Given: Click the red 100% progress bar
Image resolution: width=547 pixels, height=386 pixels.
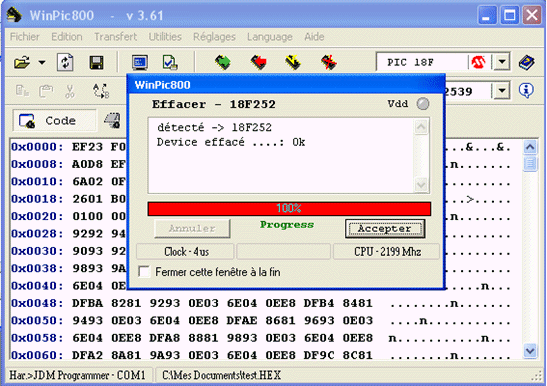Looking at the screenshot, I should [289, 208].
